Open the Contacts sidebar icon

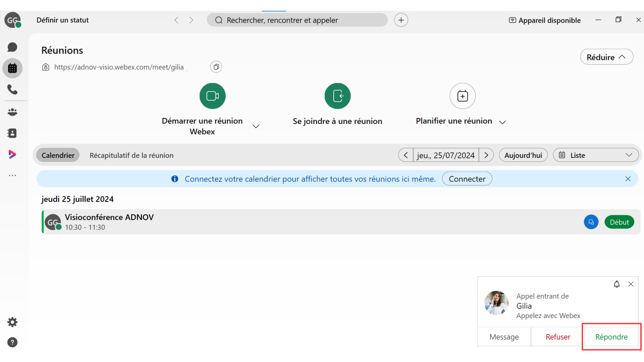point(12,133)
